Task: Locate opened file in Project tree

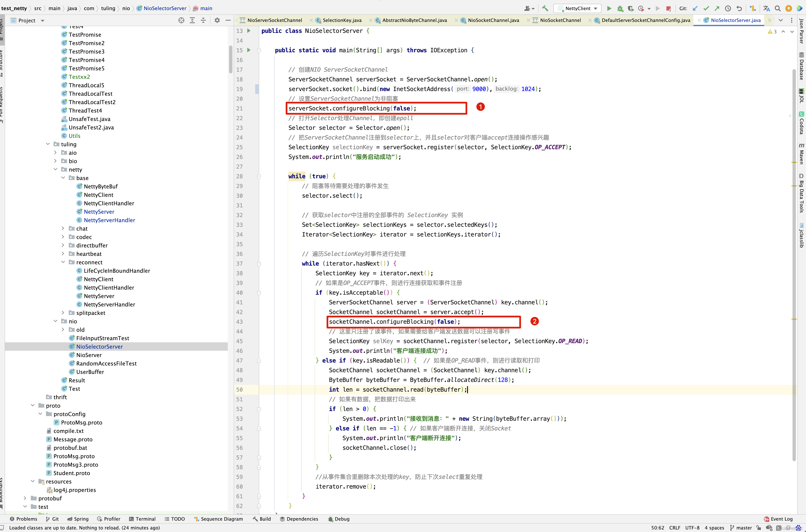Action: pos(181,20)
